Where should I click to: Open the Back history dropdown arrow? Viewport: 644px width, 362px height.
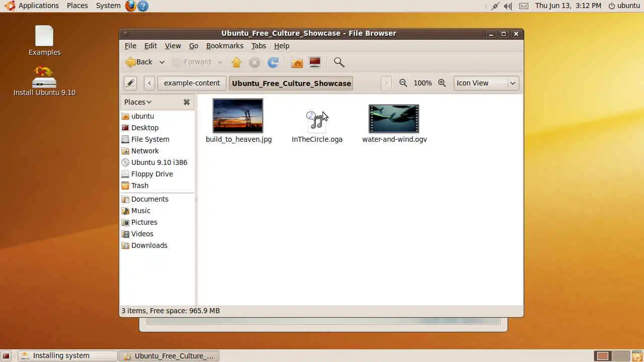tap(162, 62)
